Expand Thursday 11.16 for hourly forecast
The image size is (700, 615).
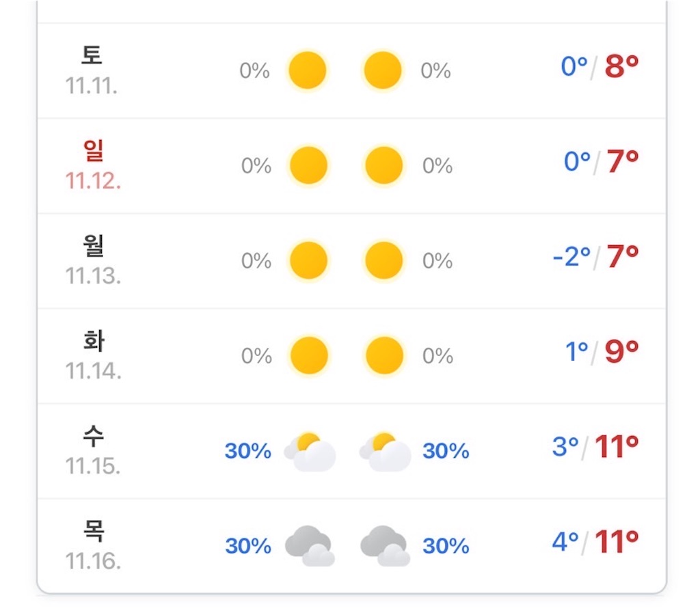pos(350,546)
